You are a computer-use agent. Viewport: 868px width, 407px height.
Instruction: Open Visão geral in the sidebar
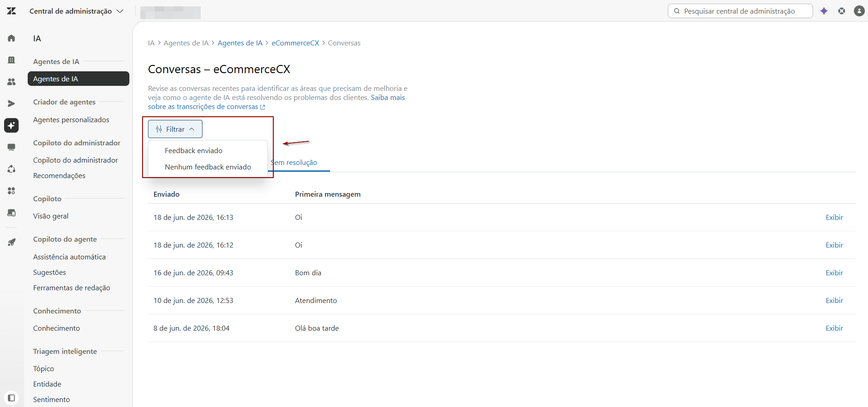(x=51, y=216)
